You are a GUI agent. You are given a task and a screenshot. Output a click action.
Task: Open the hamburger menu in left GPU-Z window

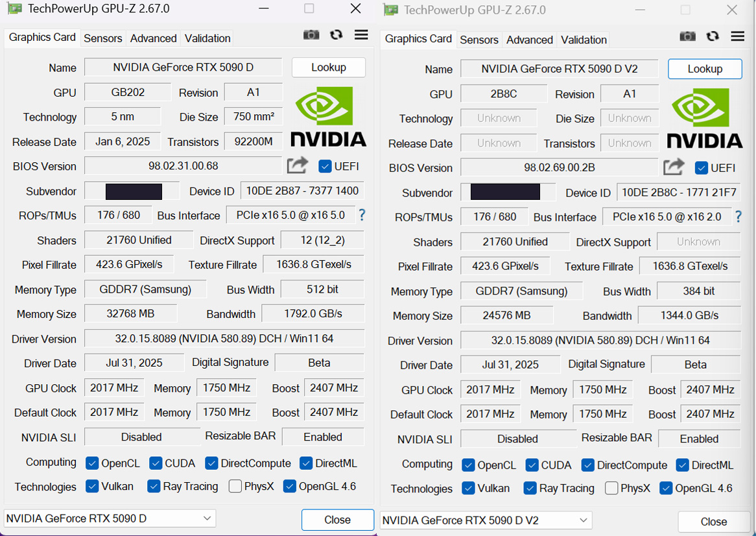pyautogui.click(x=361, y=35)
